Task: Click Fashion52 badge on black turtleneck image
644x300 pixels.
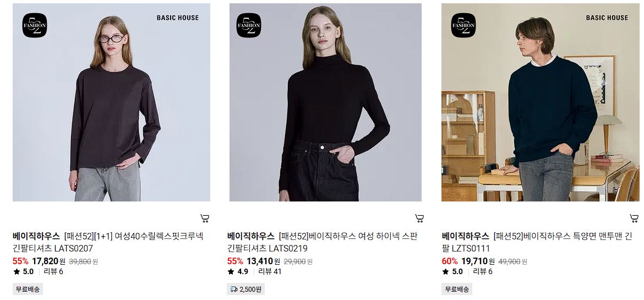Action: tap(249, 25)
